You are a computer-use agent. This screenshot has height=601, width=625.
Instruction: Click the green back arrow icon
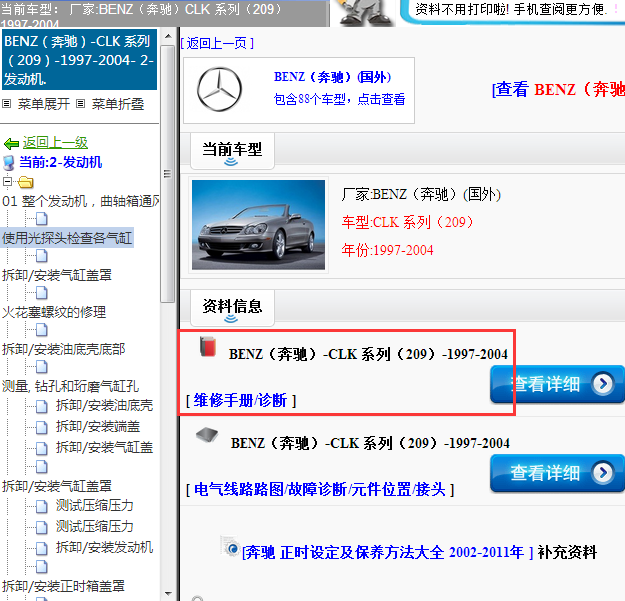[11, 143]
